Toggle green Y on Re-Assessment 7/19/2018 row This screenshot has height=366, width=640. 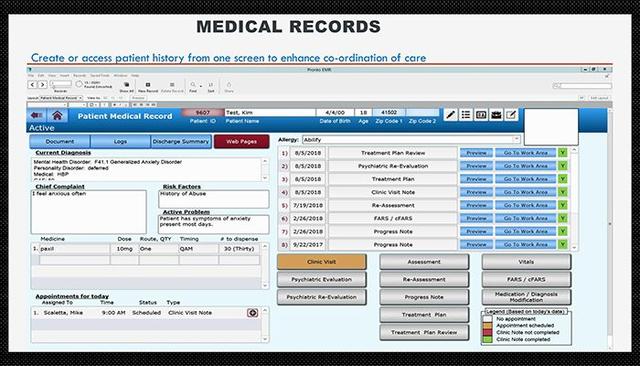pyautogui.click(x=562, y=205)
